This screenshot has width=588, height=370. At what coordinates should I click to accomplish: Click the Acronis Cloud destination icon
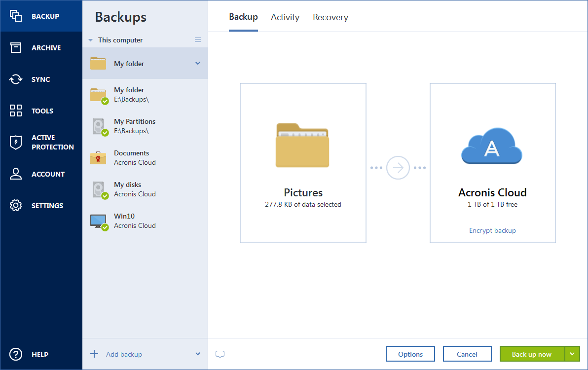click(492, 146)
